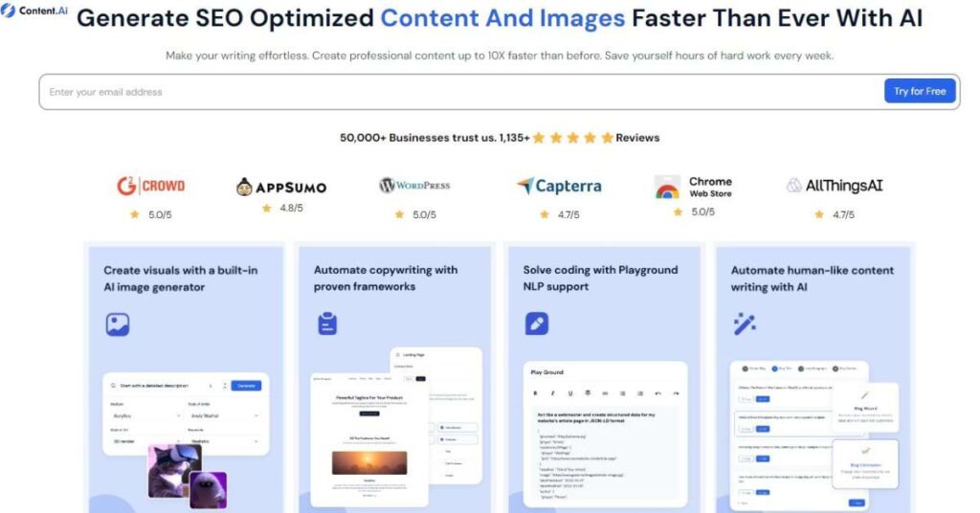This screenshot has height=513, width=980.
Task: Open the AllThingsAI logo
Action: click(x=835, y=186)
